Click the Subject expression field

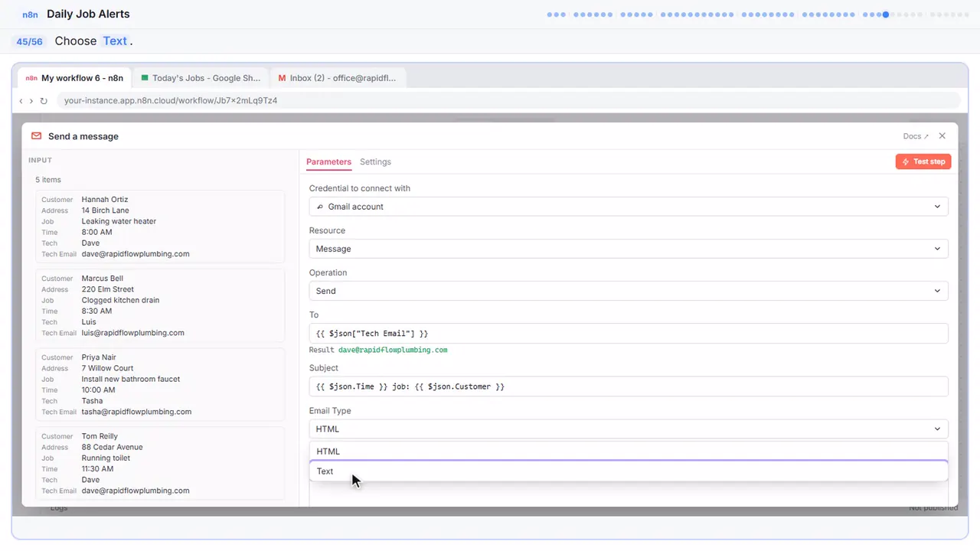pyautogui.click(x=629, y=386)
